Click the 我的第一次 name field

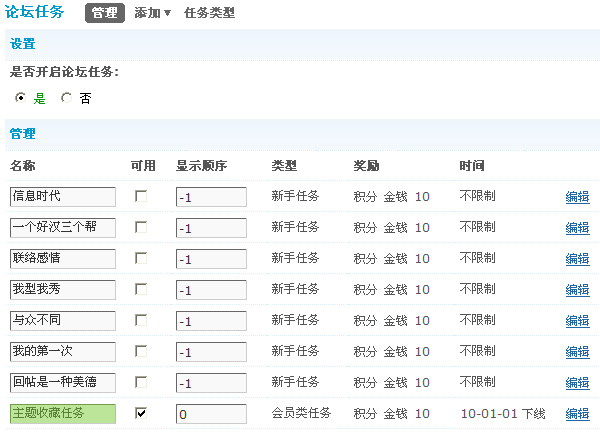pos(63,352)
